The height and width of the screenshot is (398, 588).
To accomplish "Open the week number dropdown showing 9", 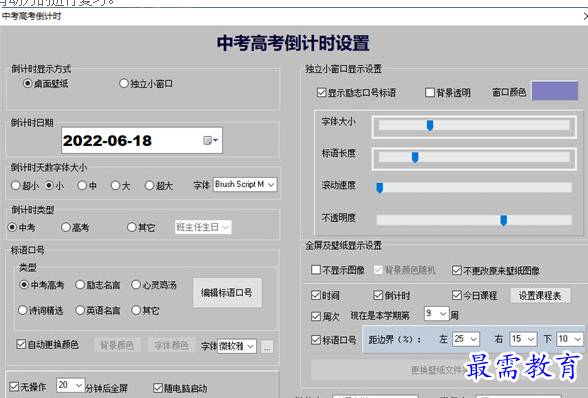I will point(436,314).
